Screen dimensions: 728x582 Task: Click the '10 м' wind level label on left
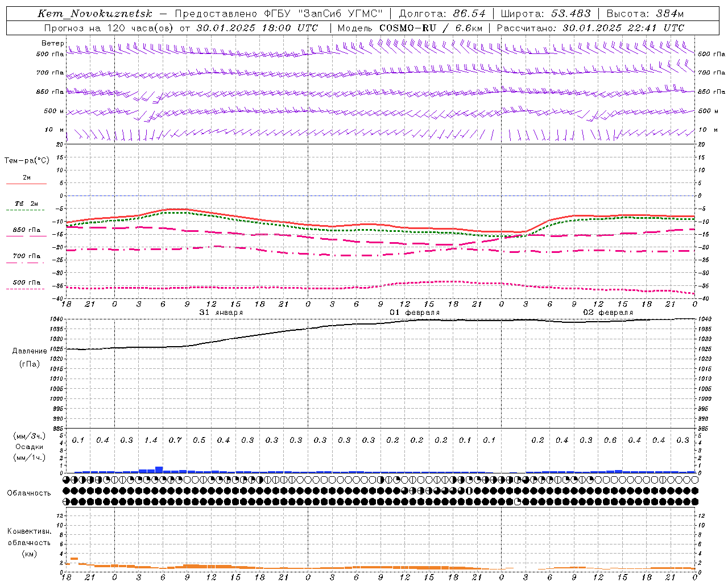[x=54, y=130]
